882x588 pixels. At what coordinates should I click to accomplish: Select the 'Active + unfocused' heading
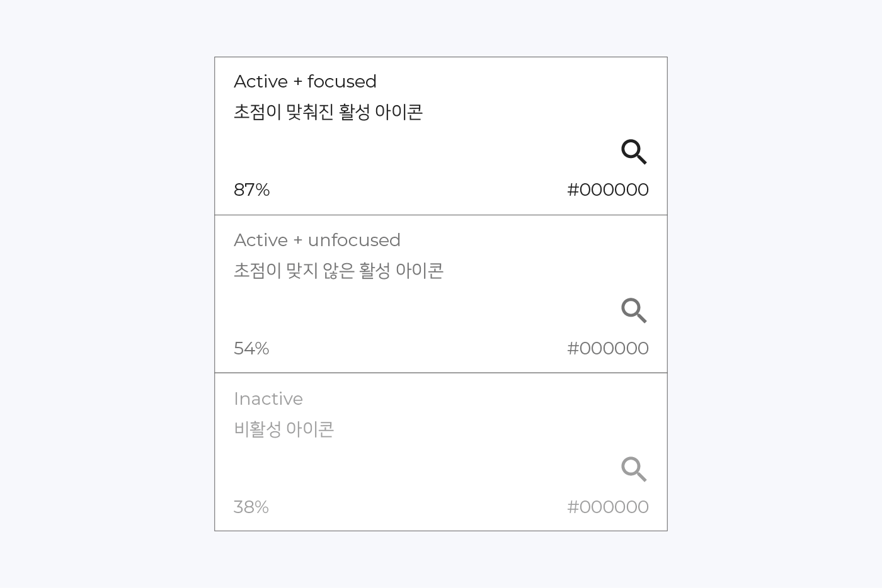[x=317, y=240]
